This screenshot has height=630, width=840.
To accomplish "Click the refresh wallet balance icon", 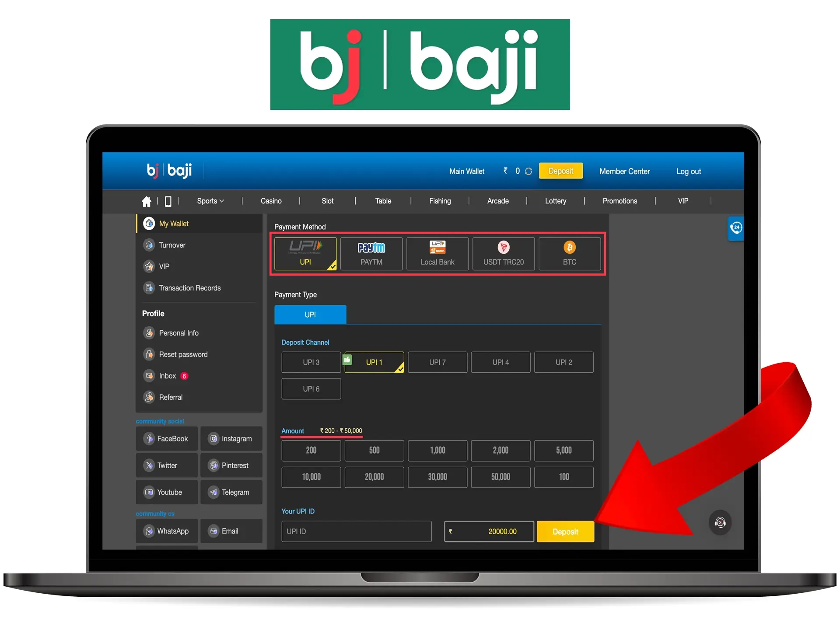I will (x=529, y=171).
